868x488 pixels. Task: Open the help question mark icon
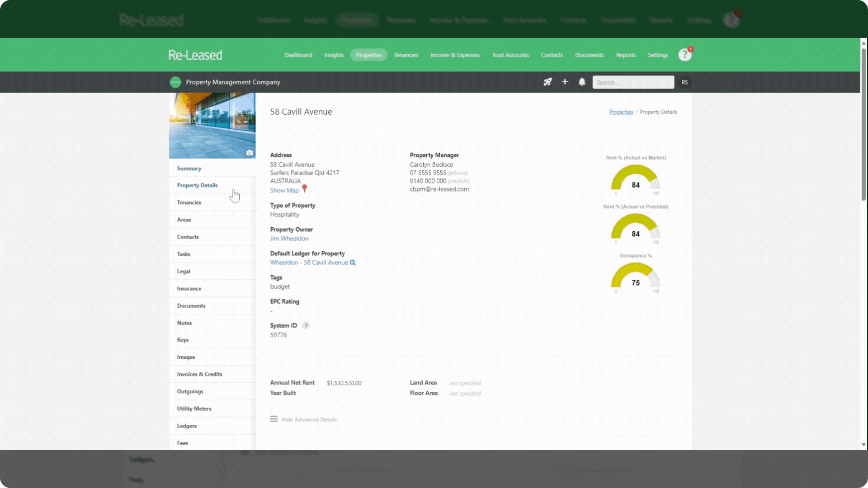click(x=685, y=55)
